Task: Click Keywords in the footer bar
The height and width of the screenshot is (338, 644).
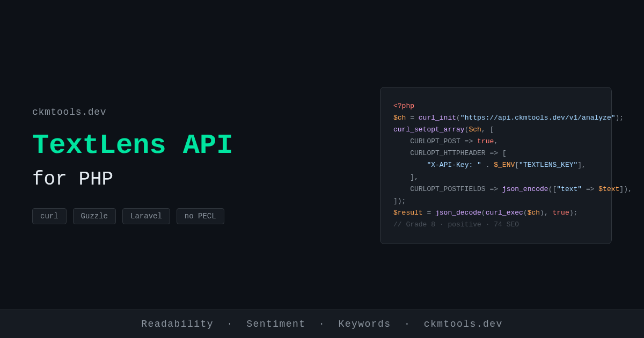Action: 364,324
